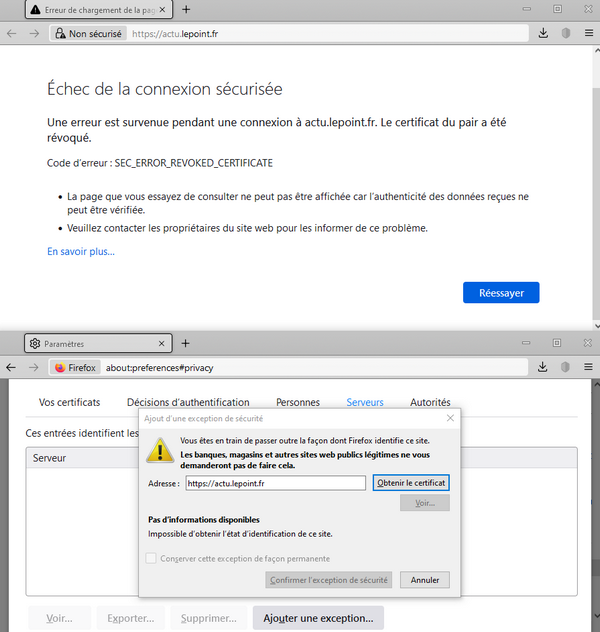Go back in the Paramètres window

click(x=11, y=367)
